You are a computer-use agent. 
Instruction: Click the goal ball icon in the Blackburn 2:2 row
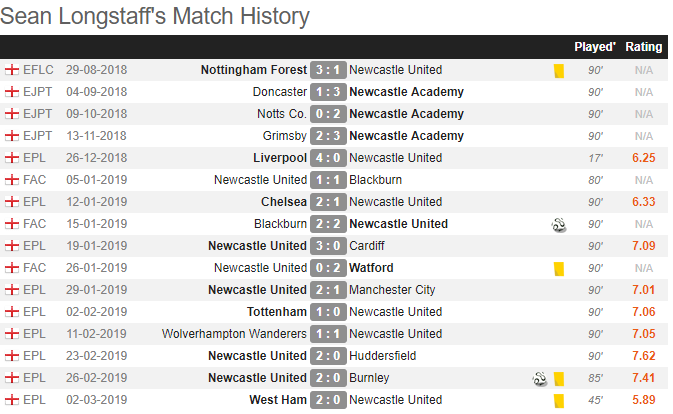[x=559, y=225]
